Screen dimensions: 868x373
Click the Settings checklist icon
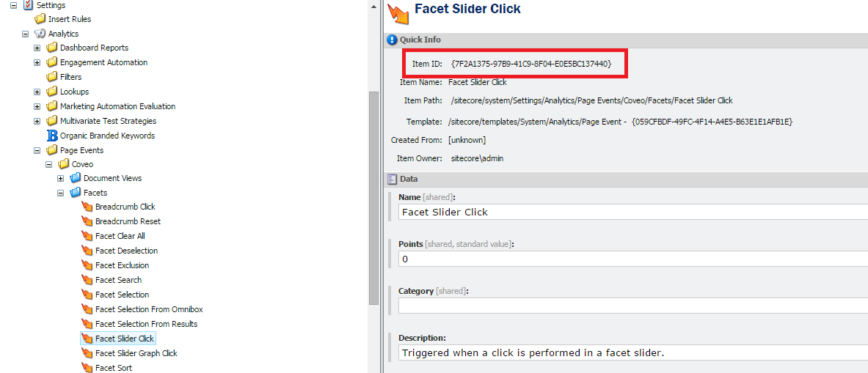[x=28, y=5]
